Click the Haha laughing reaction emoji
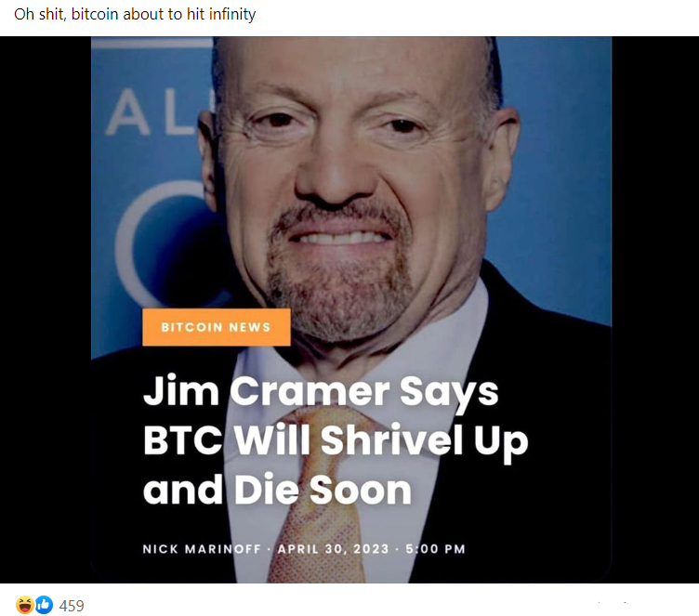699x616 pixels. tap(25, 605)
